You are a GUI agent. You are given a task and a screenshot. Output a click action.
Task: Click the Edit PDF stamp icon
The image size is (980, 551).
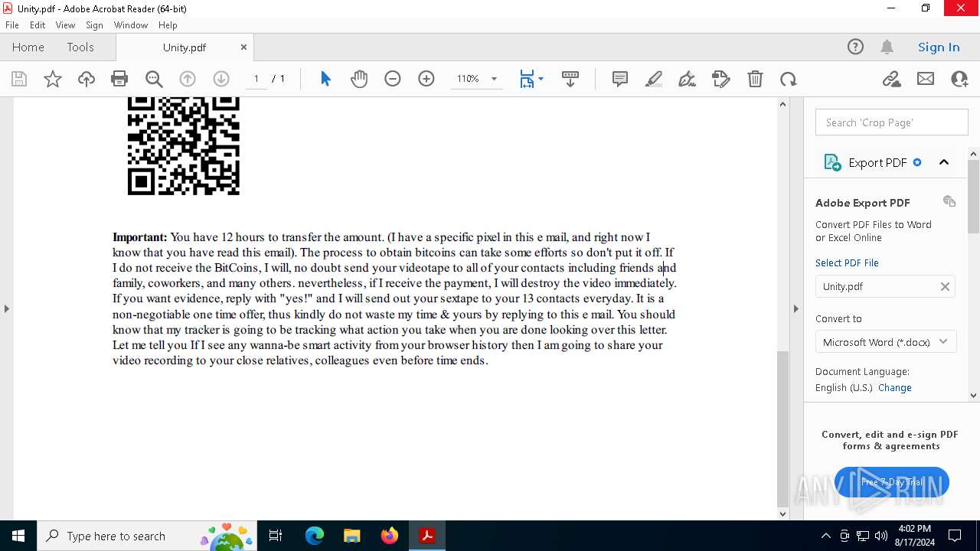pyautogui.click(x=721, y=79)
